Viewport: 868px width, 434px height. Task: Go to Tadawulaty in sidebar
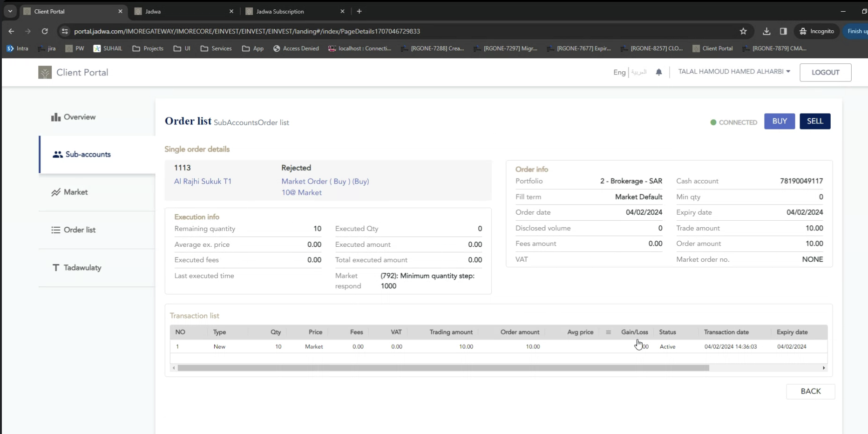(x=76, y=268)
